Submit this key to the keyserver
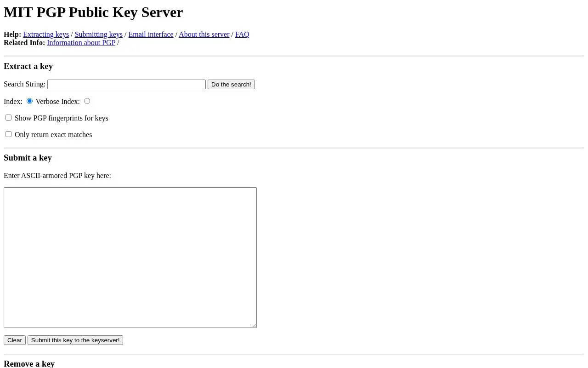The image size is (588, 368). [x=75, y=340]
